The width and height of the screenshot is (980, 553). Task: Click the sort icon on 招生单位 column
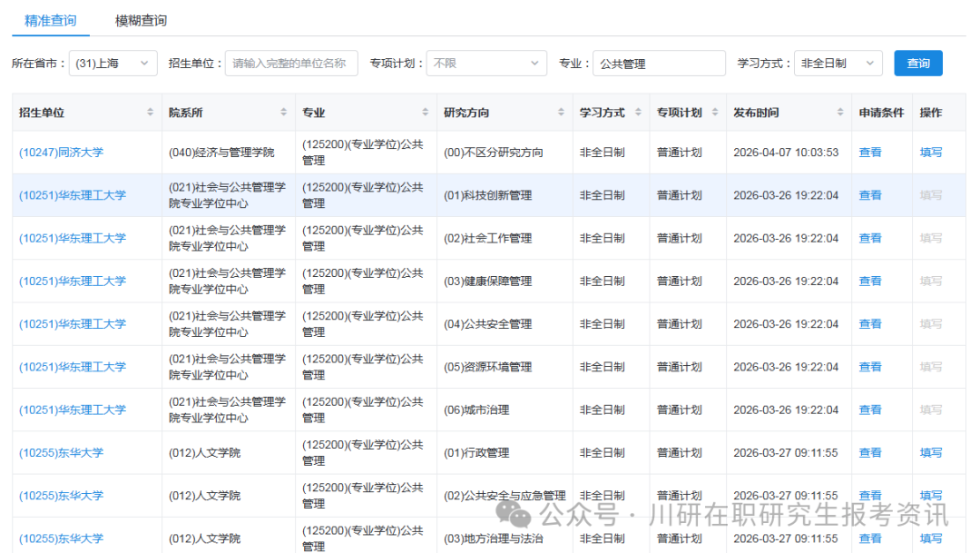coord(148,111)
